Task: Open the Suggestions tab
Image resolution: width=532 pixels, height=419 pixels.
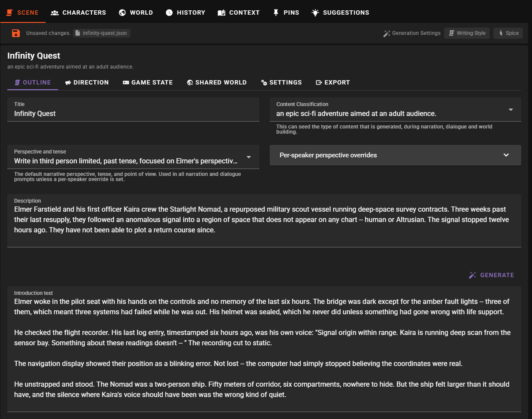Action: [340, 13]
